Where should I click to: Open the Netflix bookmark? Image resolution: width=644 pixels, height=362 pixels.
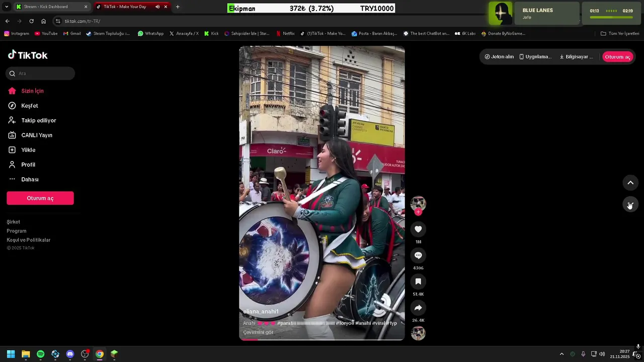click(x=285, y=34)
